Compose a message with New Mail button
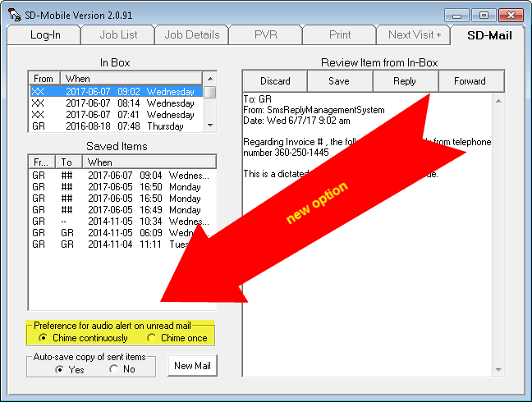532x402 pixels. tap(195, 366)
